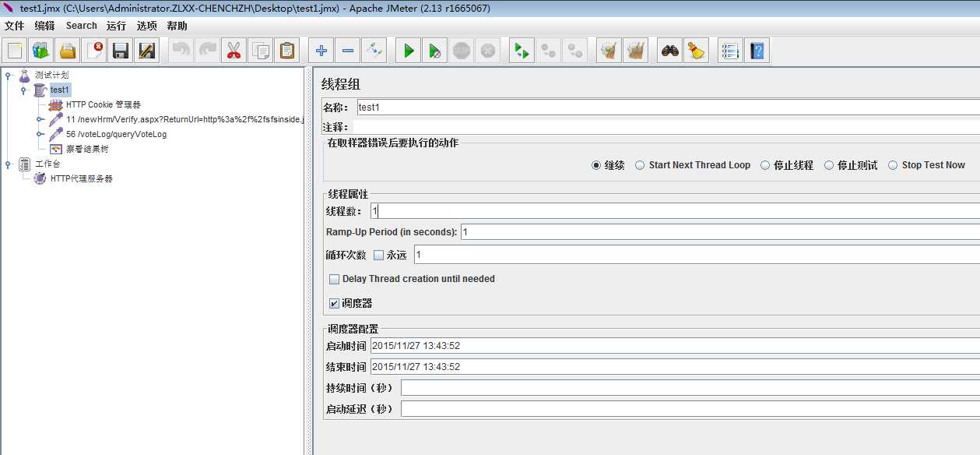
Task: Click the 循环次数 loop count field
Action: (697, 255)
